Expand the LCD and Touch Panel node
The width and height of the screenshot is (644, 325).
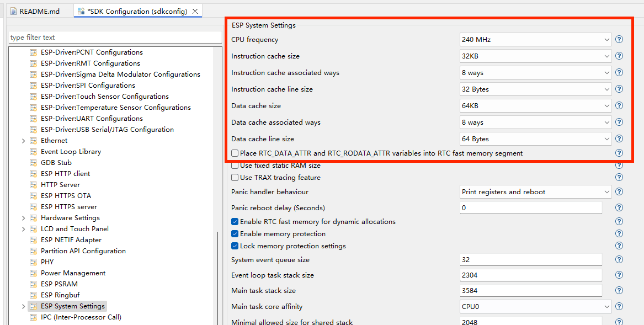pos(23,229)
